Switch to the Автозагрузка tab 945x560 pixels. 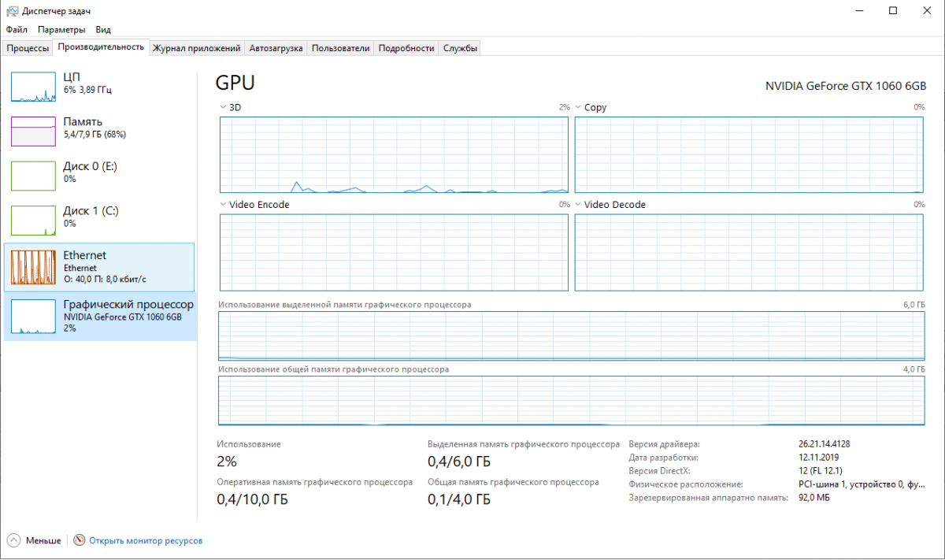click(276, 48)
